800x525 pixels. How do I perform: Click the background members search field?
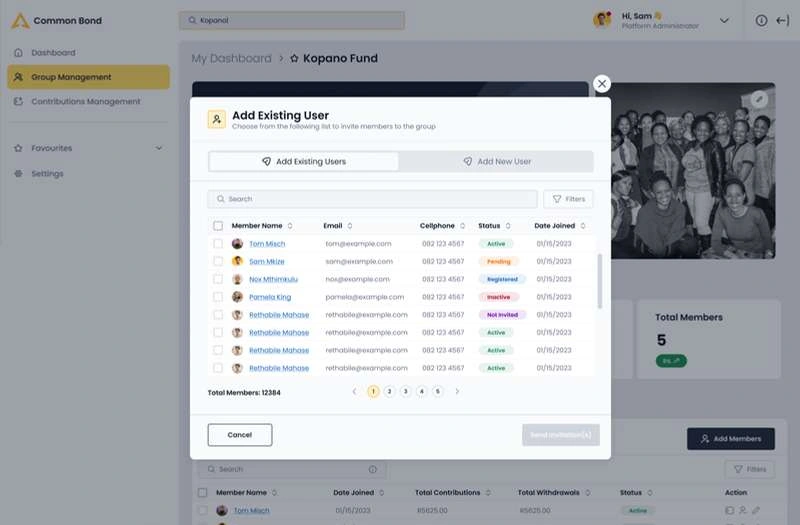click(x=292, y=469)
